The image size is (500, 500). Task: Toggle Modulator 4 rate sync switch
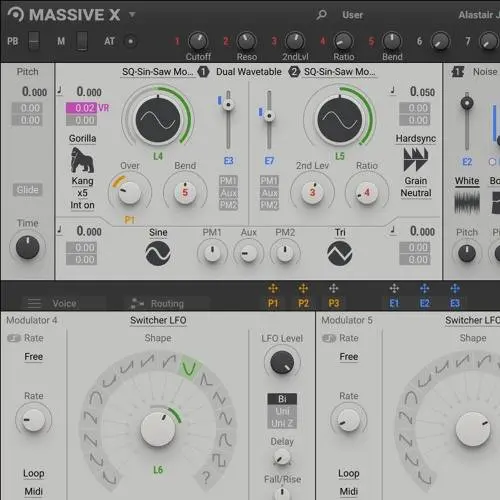coord(14,338)
